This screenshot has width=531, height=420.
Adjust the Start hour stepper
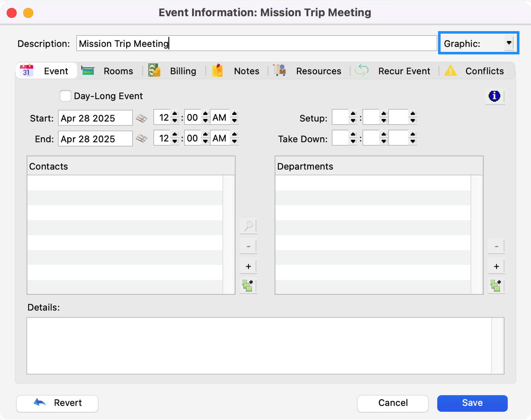point(175,118)
